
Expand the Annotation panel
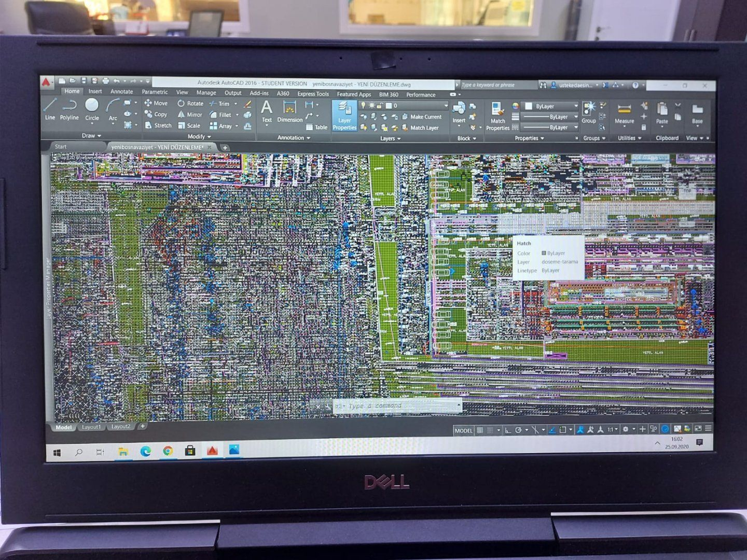(x=294, y=138)
